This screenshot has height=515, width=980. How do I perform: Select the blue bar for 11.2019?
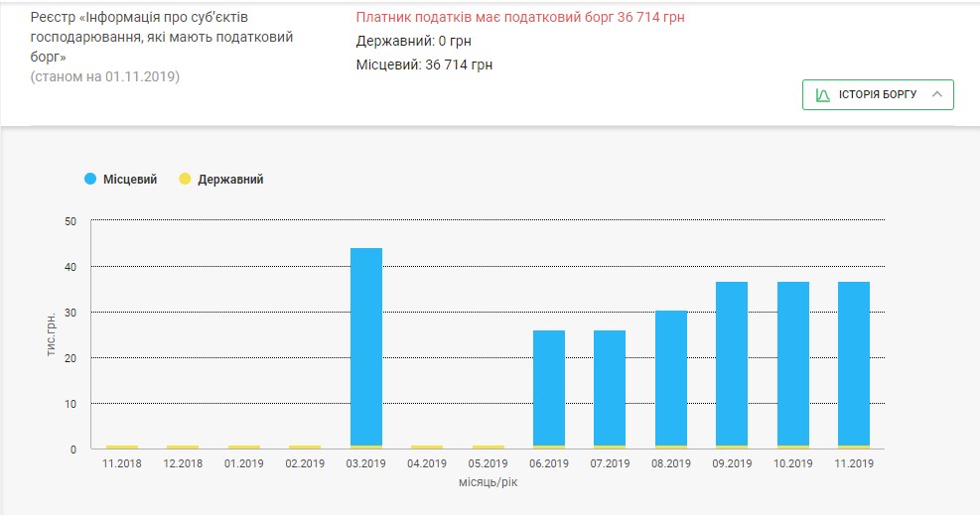tap(854, 363)
